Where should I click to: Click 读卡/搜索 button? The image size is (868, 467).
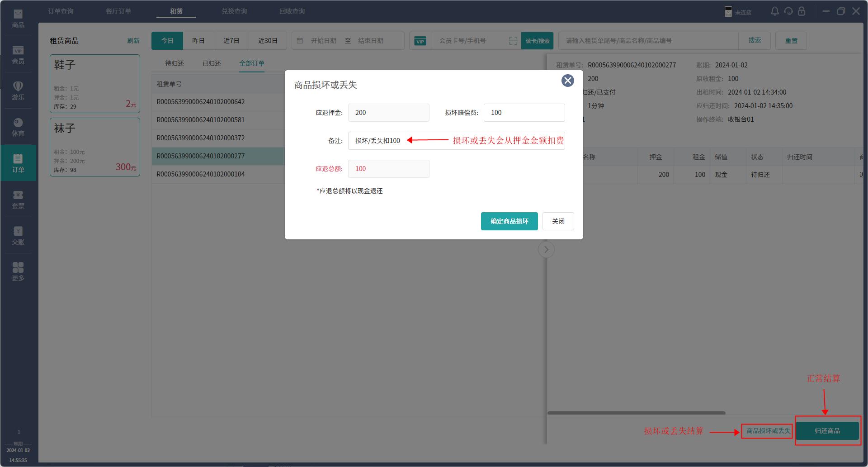coord(538,41)
